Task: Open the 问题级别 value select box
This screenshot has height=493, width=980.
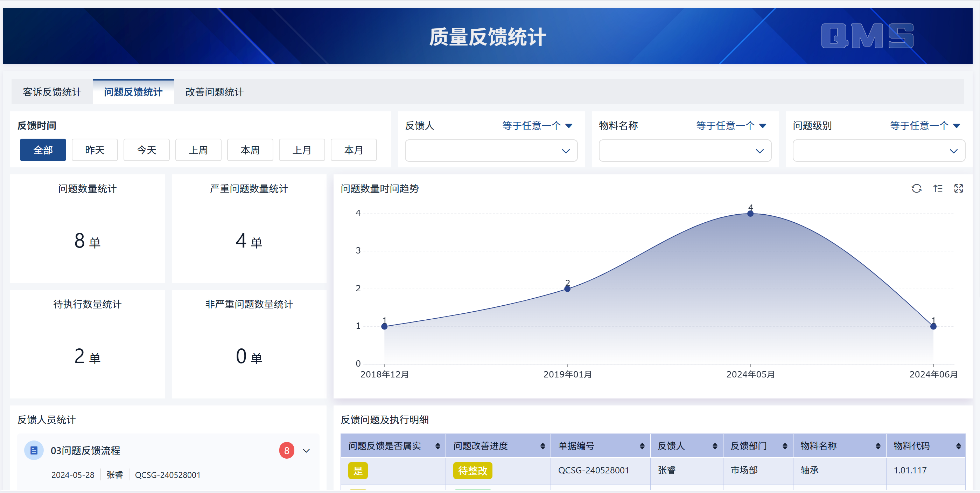Action: pos(879,151)
